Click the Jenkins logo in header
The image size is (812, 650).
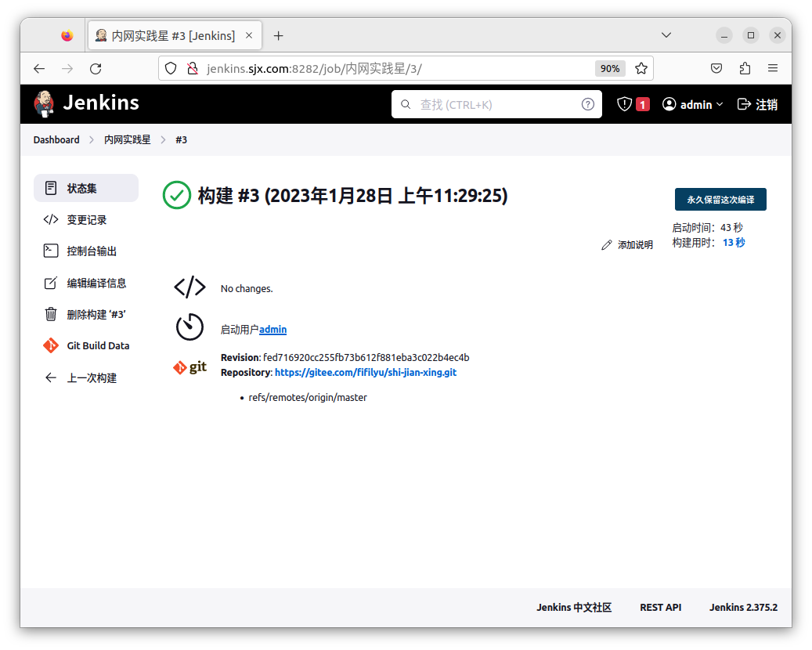(x=45, y=103)
